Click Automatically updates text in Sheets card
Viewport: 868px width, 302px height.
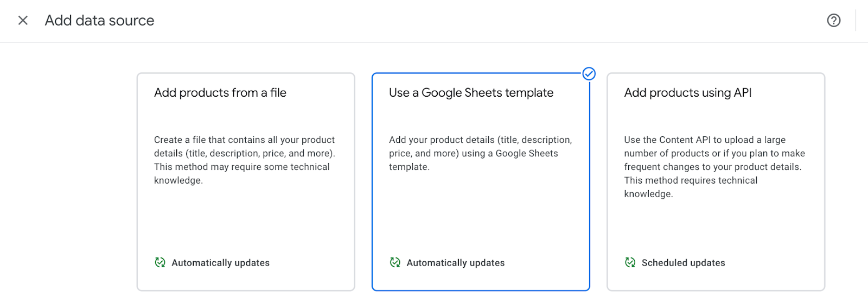coord(456,263)
